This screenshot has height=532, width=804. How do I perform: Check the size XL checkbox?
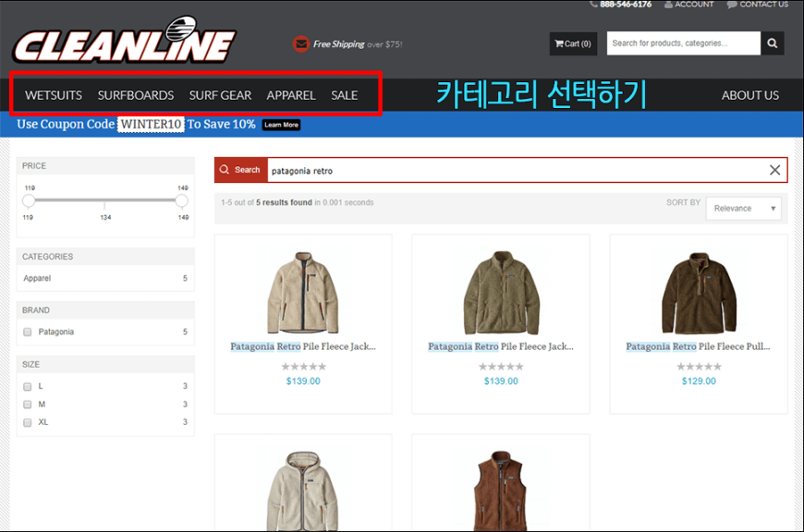(x=28, y=422)
